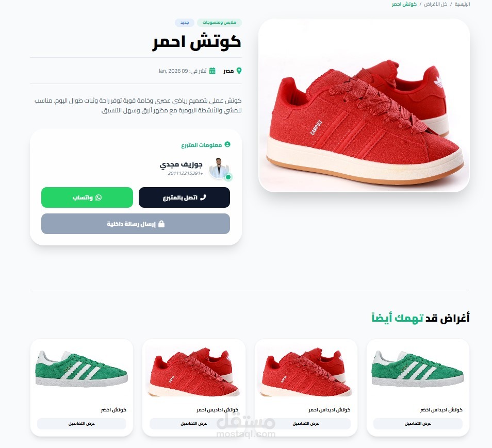Screen dimensions: 492x448
Task: Click the green location pin icon beside مصر
Action: pos(239,71)
